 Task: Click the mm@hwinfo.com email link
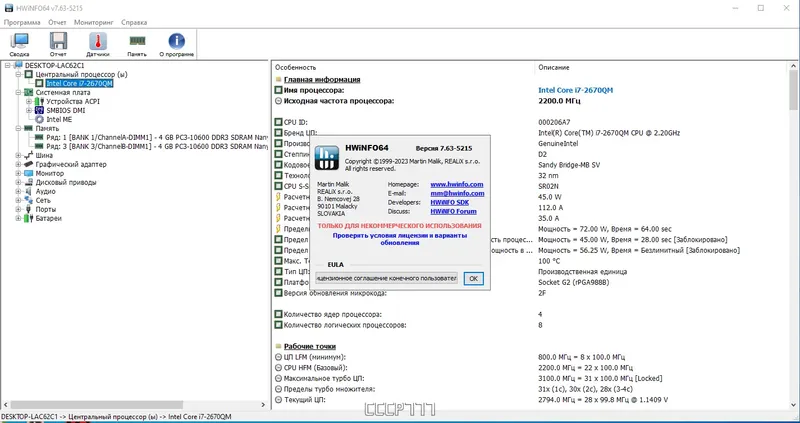tap(457, 193)
